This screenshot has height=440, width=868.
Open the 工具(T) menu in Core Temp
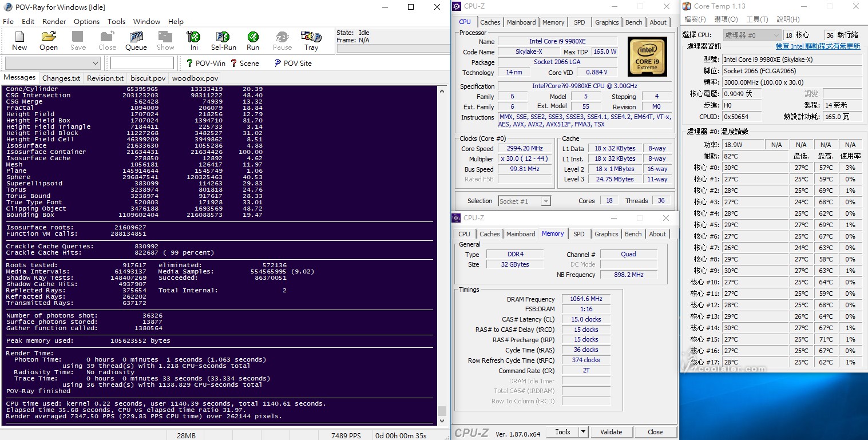(757, 19)
